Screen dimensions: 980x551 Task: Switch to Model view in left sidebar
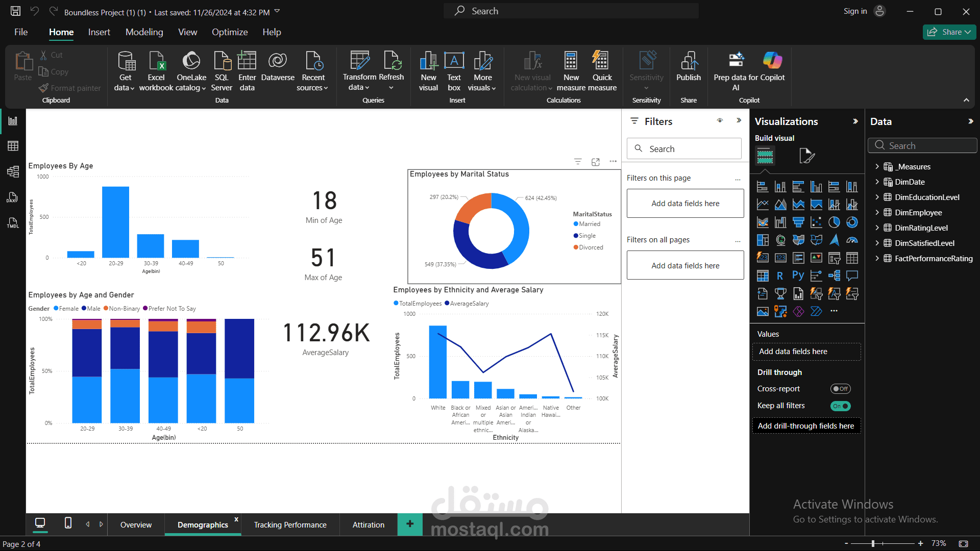(13, 172)
